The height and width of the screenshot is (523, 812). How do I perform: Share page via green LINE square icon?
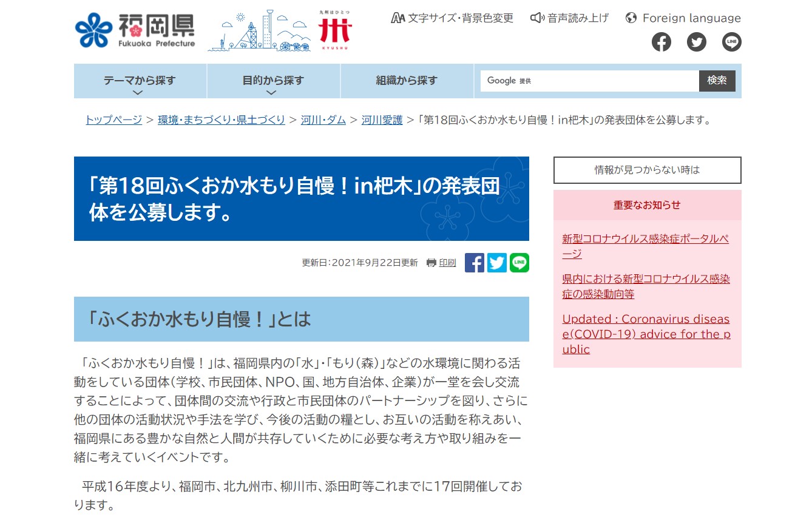(519, 263)
